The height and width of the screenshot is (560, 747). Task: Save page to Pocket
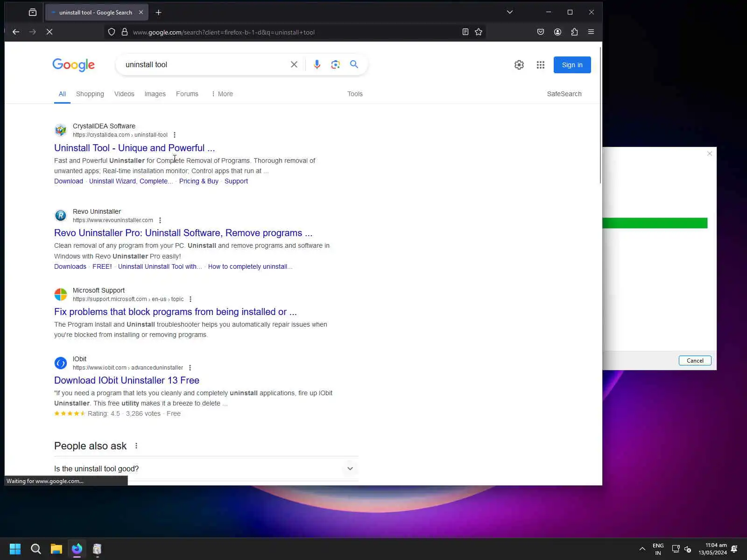click(541, 32)
